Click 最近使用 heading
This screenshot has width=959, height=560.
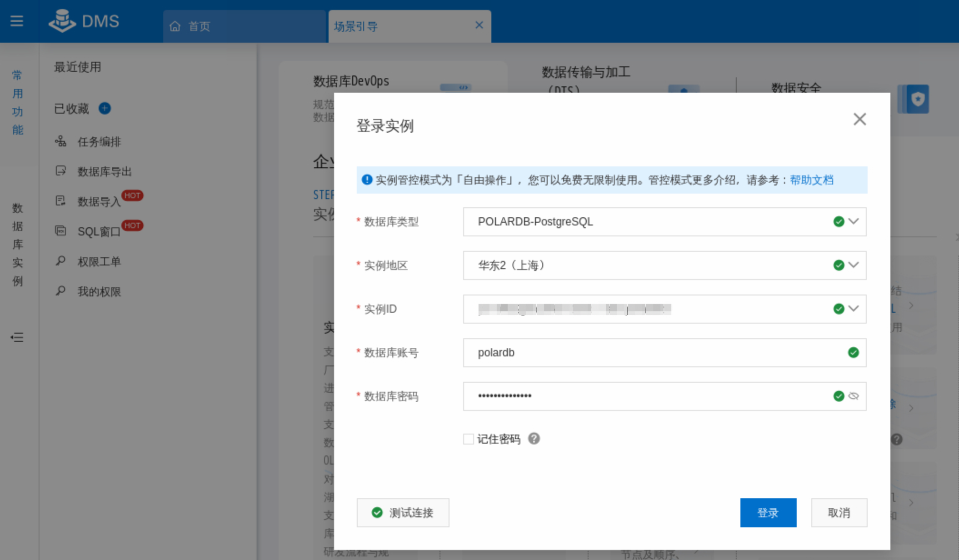78,67
